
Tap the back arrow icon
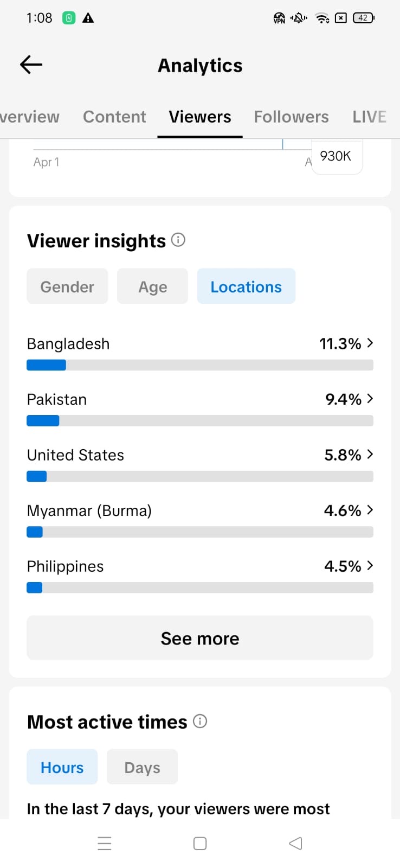[x=31, y=65]
